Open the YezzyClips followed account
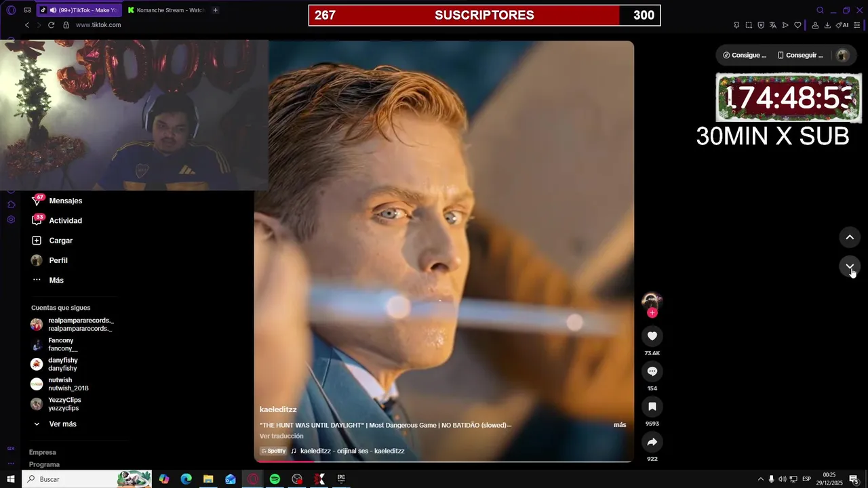The width and height of the screenshot is (868, 488). 56,404
